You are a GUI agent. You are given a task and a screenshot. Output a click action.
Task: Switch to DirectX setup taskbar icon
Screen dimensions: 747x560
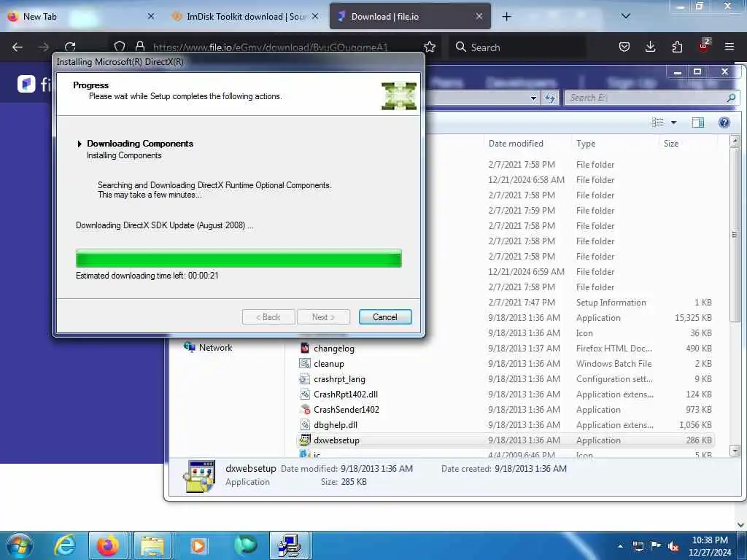tap(290, 545)
